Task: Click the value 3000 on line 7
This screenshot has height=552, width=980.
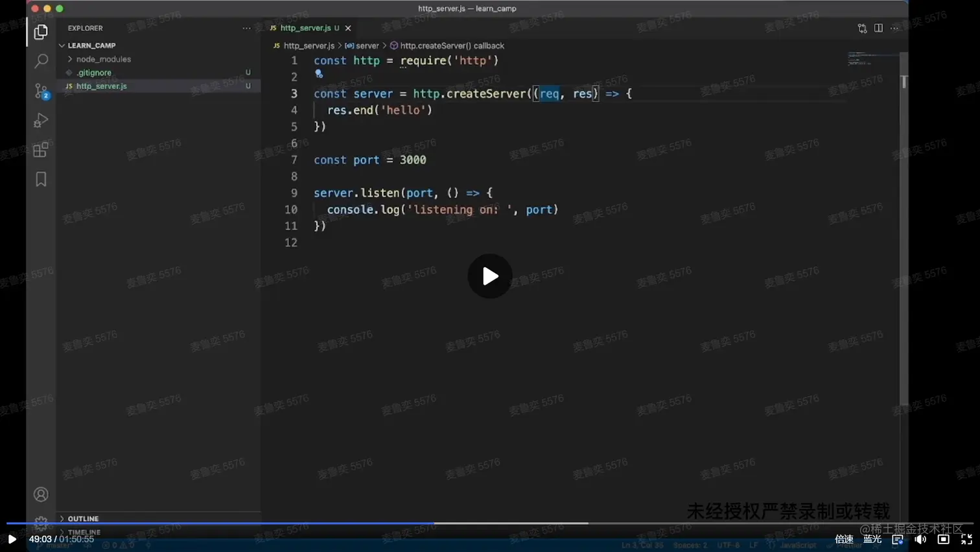Action: [x=413, y=160]
